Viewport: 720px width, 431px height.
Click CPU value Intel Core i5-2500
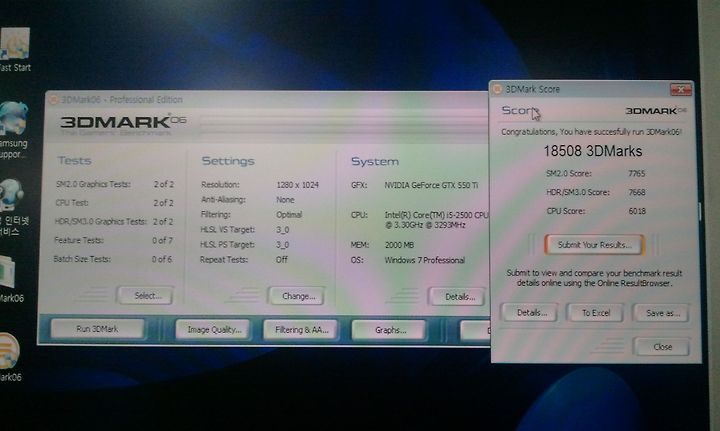[x=436, y=220]
